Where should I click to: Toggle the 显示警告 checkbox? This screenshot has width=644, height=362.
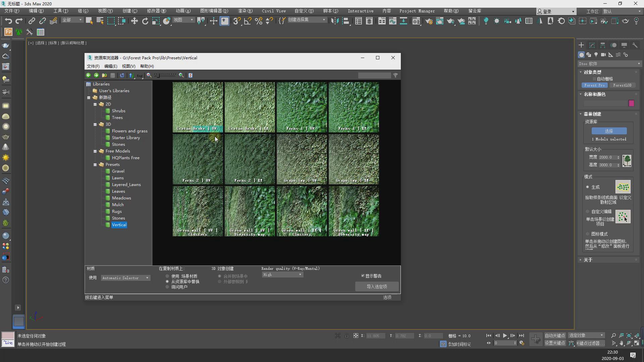tap(363, 276)
